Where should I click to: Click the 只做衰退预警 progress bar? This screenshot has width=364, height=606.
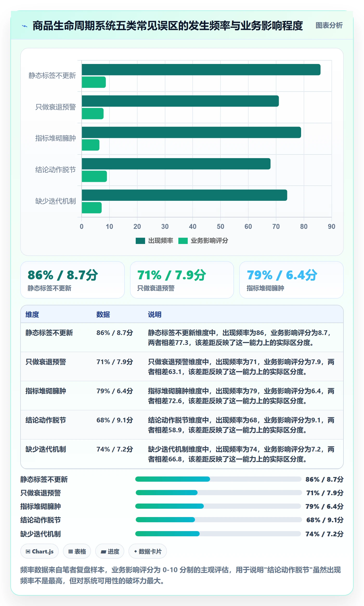(219, 493)
